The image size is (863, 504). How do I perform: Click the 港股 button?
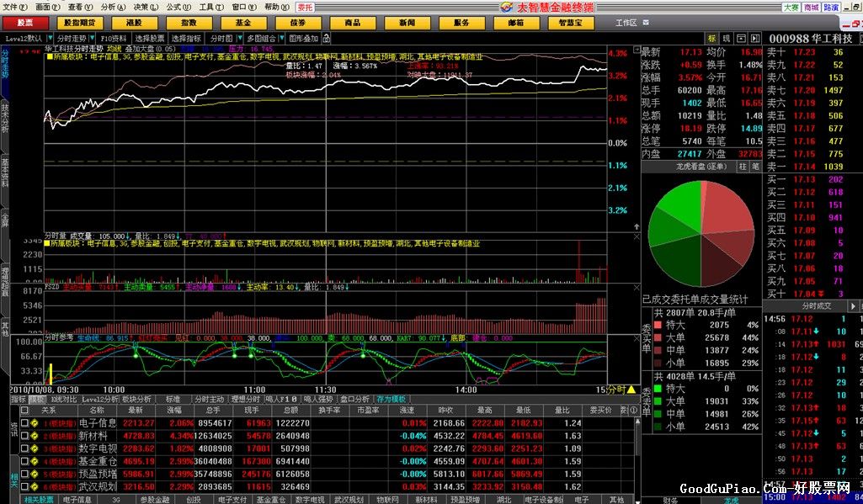coord(134,23)
